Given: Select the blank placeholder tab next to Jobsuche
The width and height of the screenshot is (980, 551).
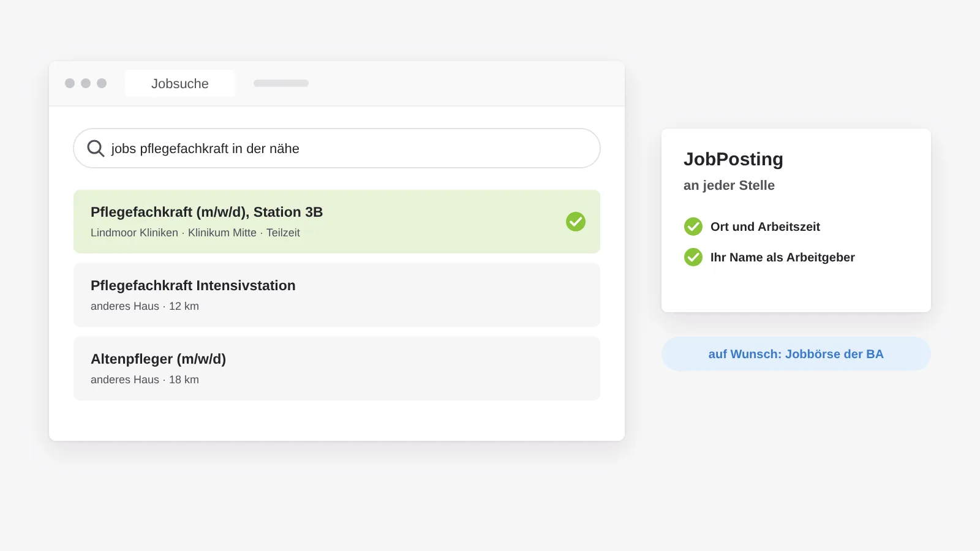Looking at the screenshot, I should coord(281,83).
